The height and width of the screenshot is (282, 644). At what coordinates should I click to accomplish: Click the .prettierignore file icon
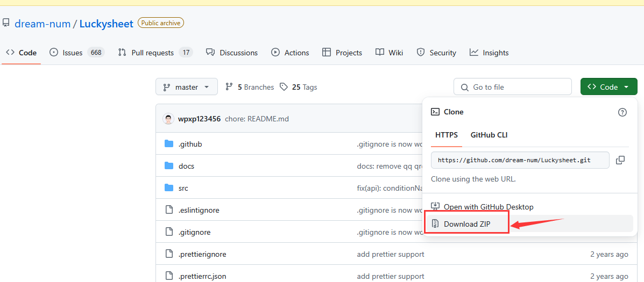169,254
